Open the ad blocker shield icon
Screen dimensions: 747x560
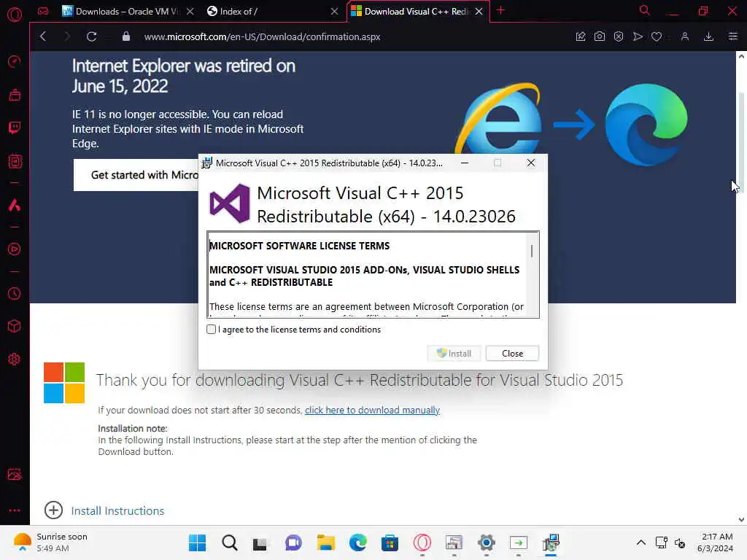click(619, 36)
